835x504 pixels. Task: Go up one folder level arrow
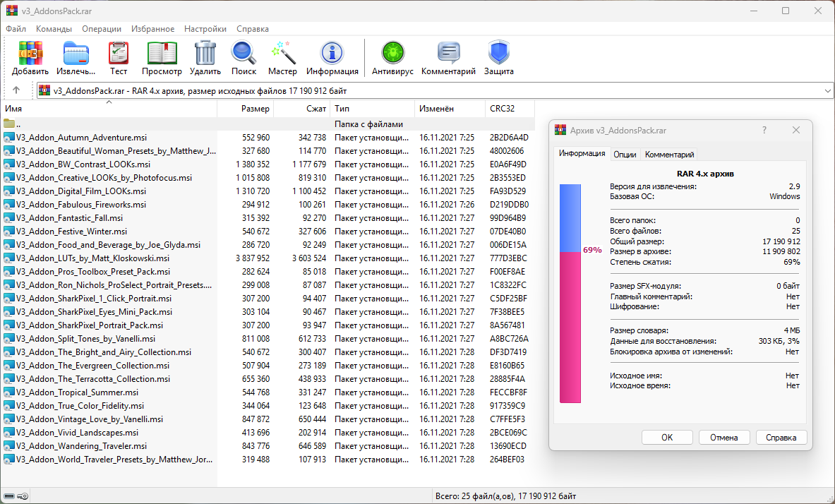[16, 90]
